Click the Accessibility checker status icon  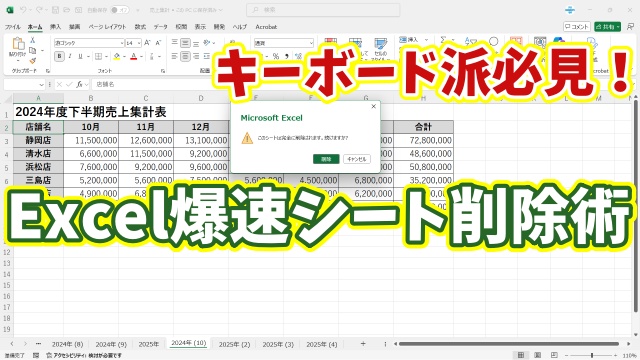[x=49, y=356]
